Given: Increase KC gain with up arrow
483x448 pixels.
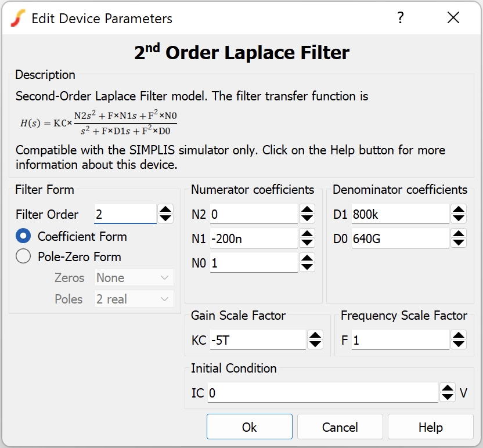Looking at the screenshot, I should click(315, 335).
